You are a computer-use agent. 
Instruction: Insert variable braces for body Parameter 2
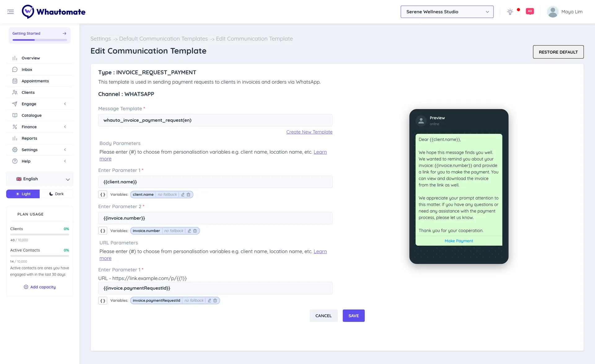(x=103, y=231)
